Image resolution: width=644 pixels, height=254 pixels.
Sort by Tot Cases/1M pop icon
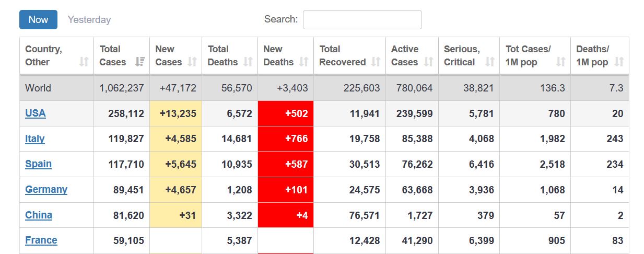pos(561,62)
